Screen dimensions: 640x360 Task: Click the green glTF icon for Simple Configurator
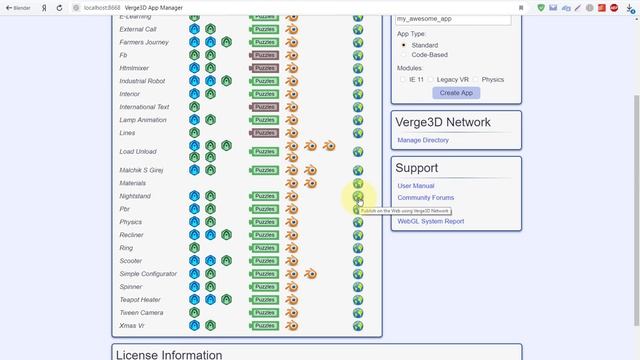click(x=210, y=274)
